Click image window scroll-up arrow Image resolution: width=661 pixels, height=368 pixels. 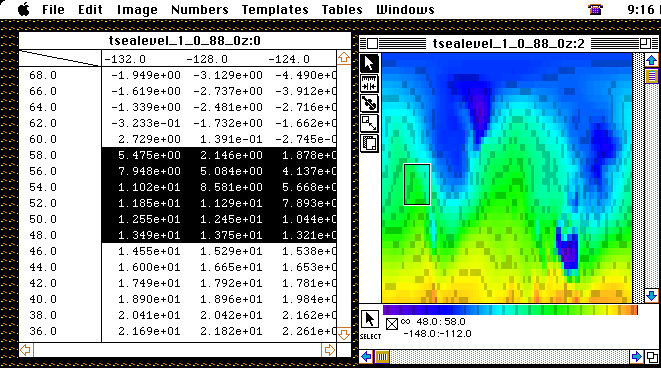coord(651,60)
